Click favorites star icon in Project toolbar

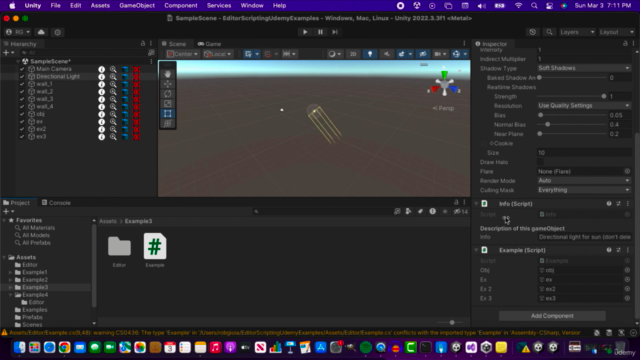(x=445, y=211)
